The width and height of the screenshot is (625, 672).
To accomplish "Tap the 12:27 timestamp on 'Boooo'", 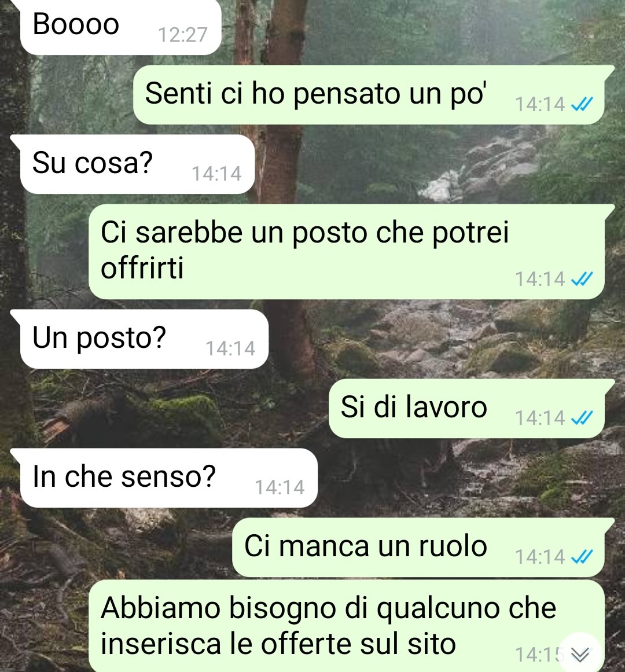I will coord(183,35).
